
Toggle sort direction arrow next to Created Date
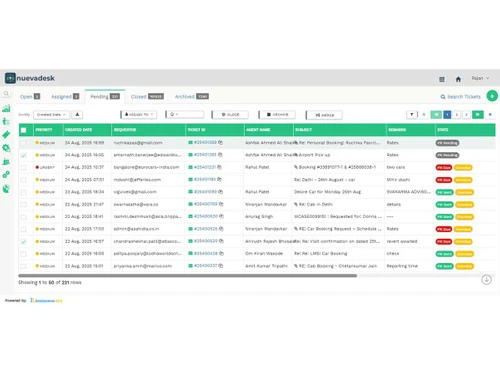pyautogui.click(x=77, y=114)
